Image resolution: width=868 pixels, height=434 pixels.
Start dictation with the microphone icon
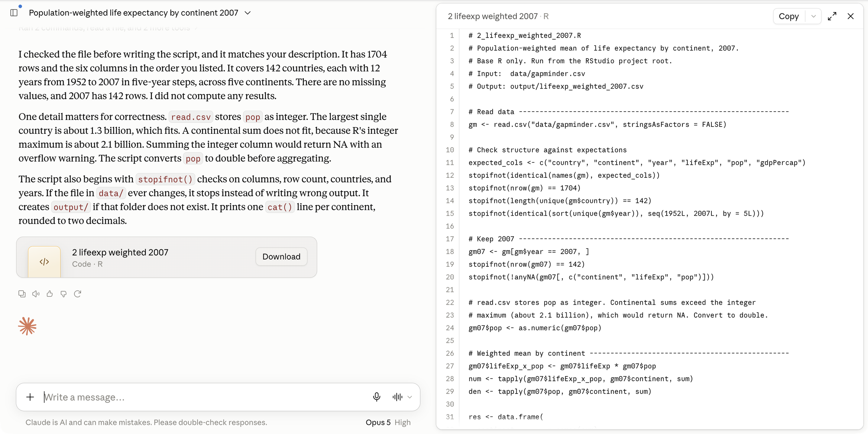point(376,397)
